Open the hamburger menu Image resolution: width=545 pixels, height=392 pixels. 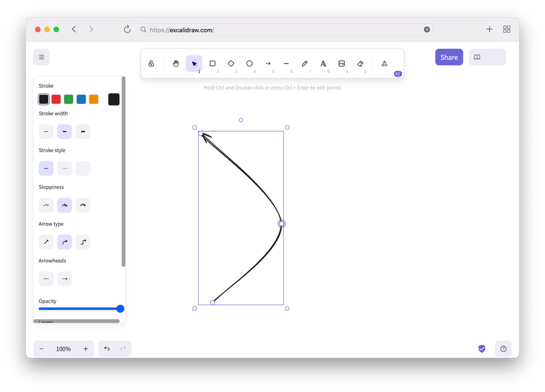pyautogui.click(x=41, y=57)
